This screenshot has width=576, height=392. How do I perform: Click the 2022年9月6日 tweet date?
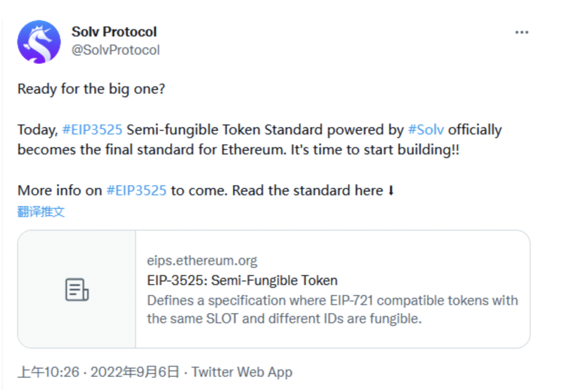(135, 372)
